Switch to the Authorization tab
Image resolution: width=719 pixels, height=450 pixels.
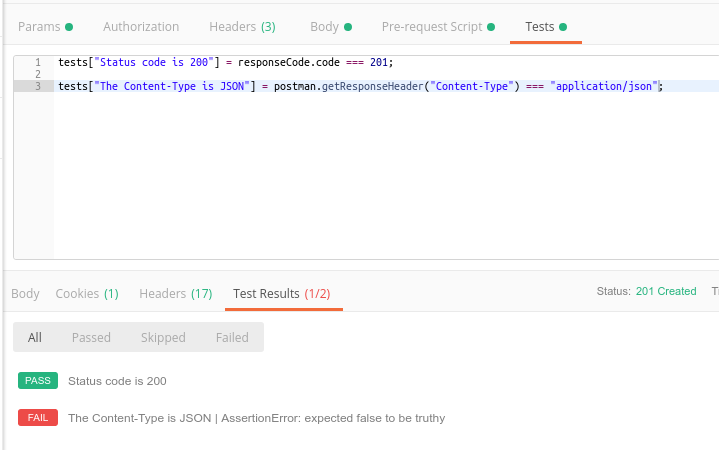coord(141,27)
